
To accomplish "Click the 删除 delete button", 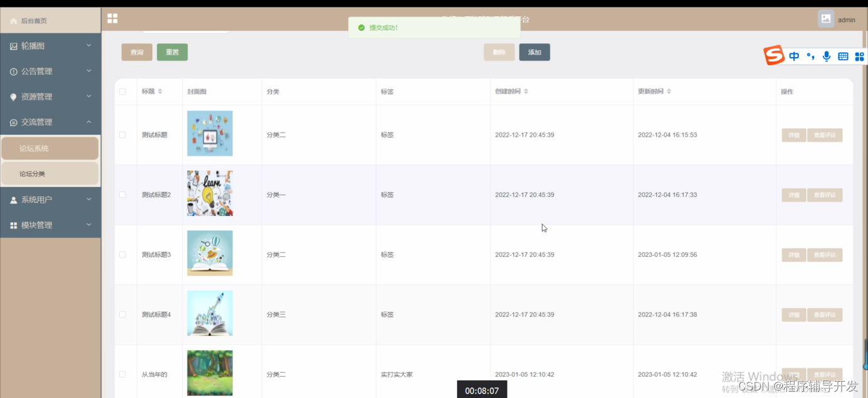I will click(x=499, y=52).
